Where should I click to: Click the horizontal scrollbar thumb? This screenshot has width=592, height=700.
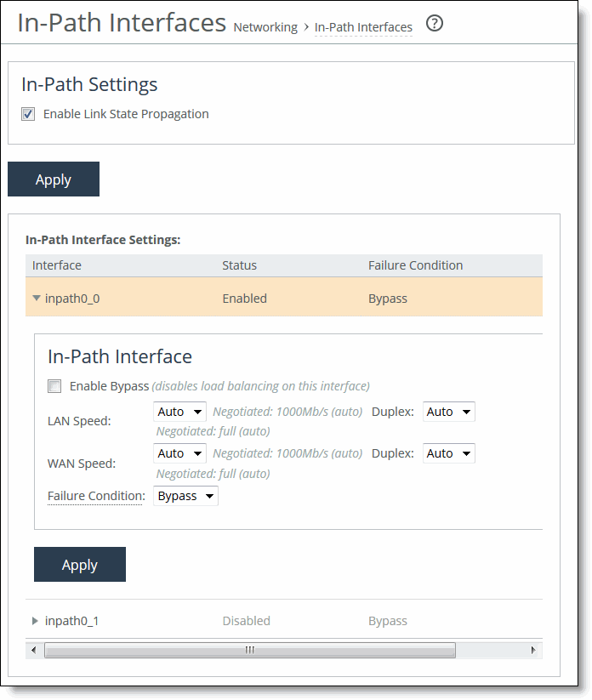tap(249, 650)
